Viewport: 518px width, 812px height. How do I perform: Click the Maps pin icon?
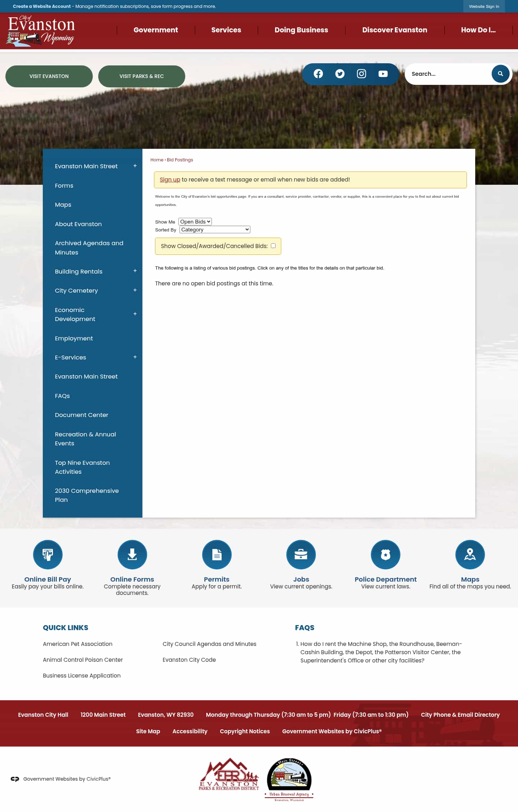point(470,555)
